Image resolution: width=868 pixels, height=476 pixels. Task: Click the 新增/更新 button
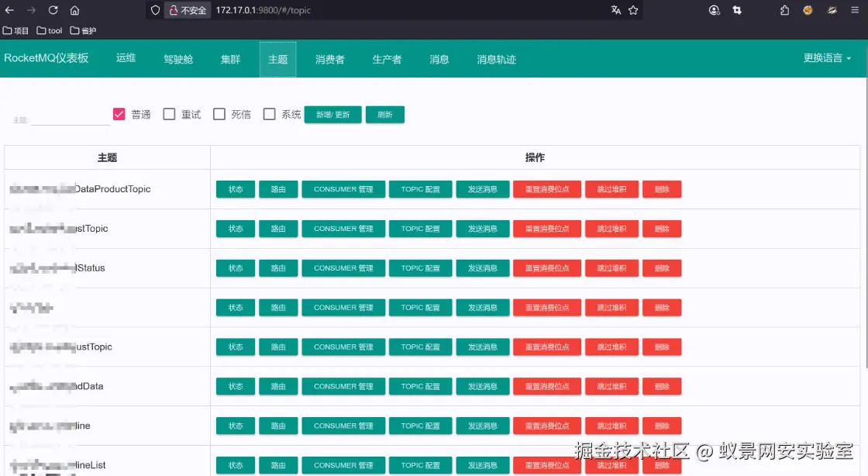(332, 115)
